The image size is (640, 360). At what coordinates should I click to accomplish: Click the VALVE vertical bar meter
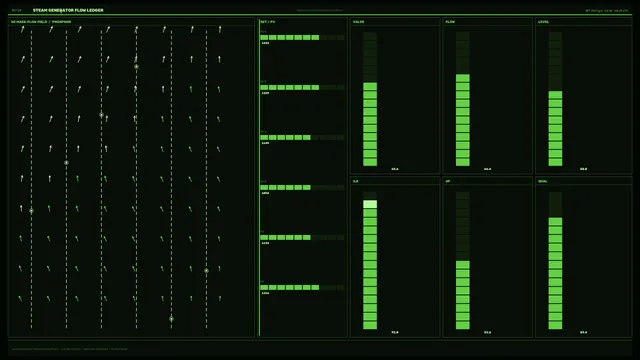[x=370, y=99]
